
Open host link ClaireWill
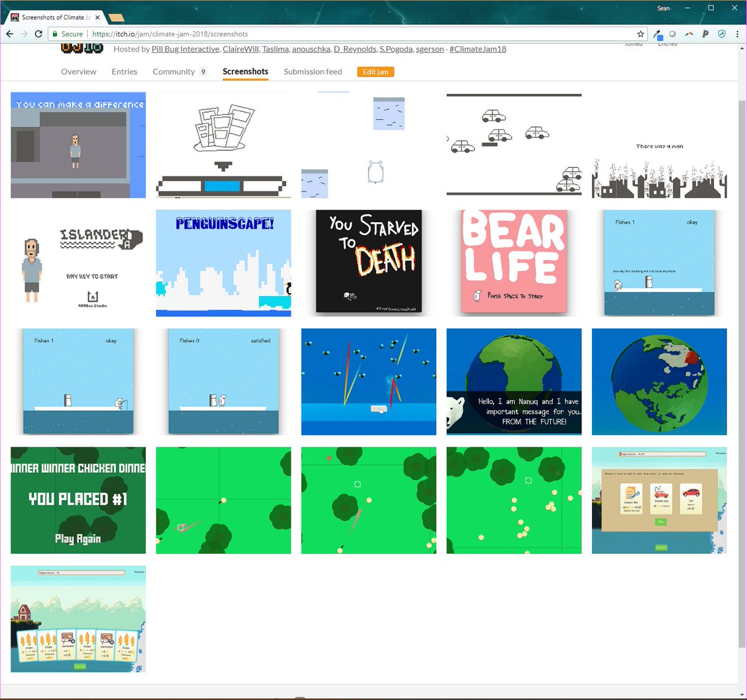coord(240,49)
